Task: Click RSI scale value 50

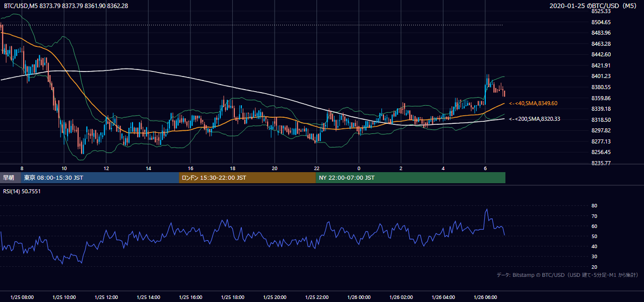Action: pyautogui.click(x=594, y=236)
